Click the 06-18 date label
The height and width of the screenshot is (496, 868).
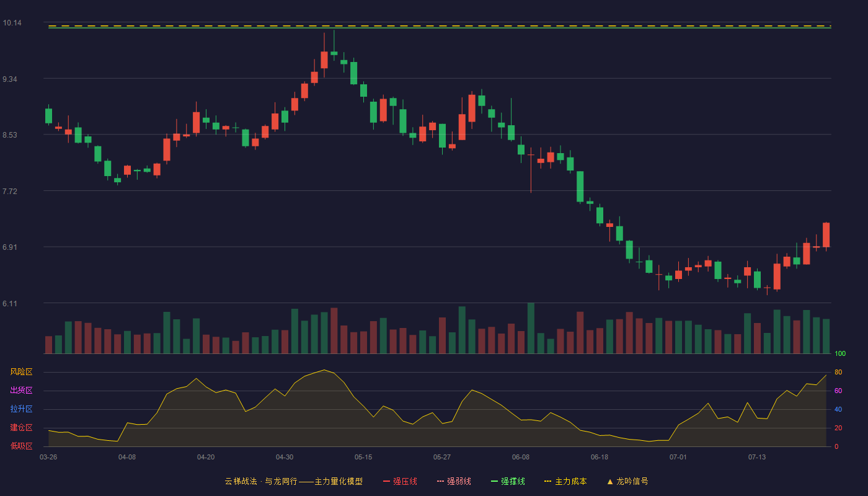point(600,457)
